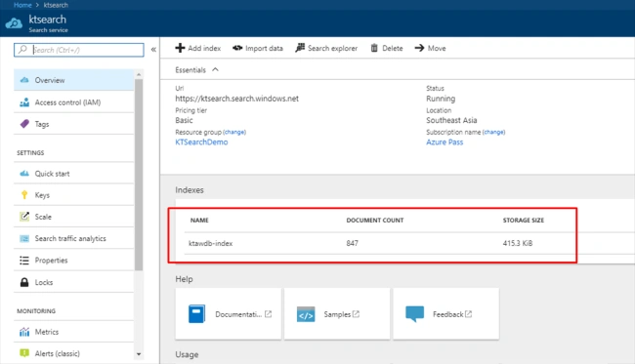The width and height of the screenshot is (635, 364).
Task: Click the 415.3 KiB storage value
Action: [x=518, y=243]
